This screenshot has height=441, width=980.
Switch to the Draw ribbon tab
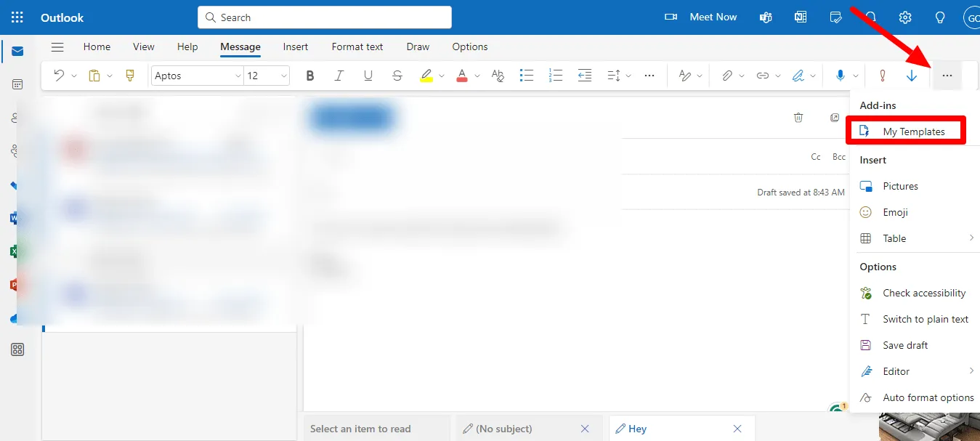418,46
